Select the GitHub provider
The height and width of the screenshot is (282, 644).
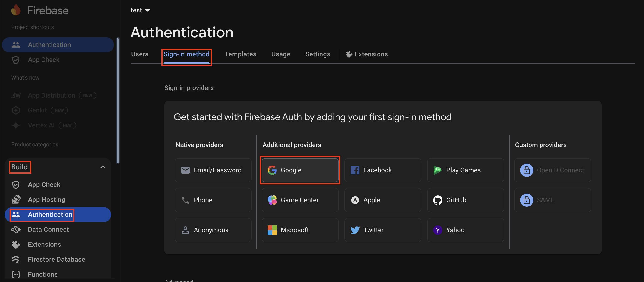466,200
